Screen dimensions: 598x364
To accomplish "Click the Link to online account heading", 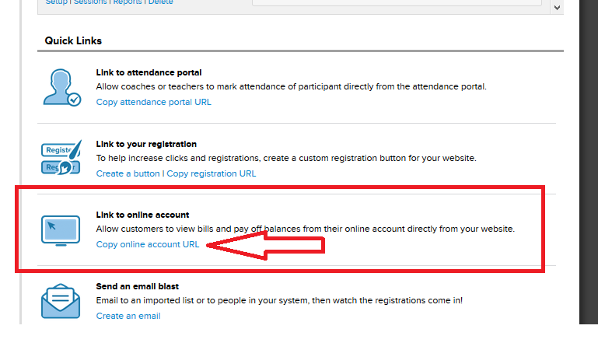I will point(142,215).
